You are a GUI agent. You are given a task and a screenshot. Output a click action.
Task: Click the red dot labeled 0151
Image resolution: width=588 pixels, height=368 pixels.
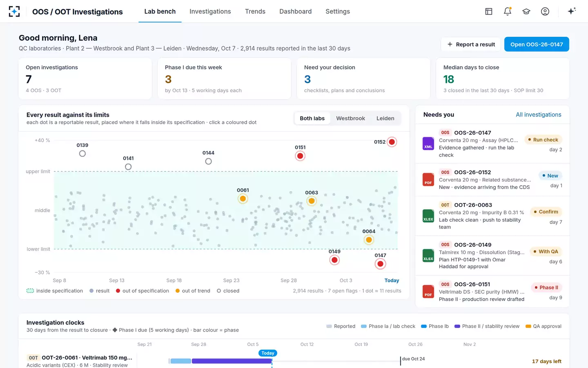click(300, 156)
